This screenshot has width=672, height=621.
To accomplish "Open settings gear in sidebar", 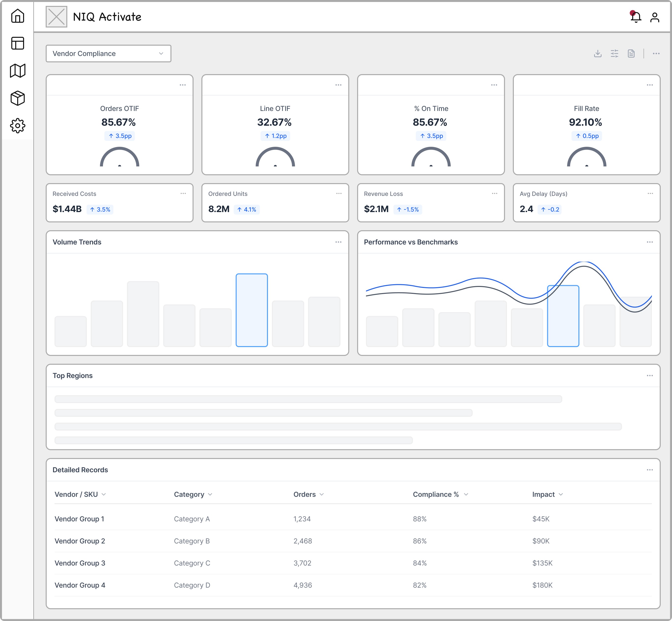I will [x=17, y=126].
